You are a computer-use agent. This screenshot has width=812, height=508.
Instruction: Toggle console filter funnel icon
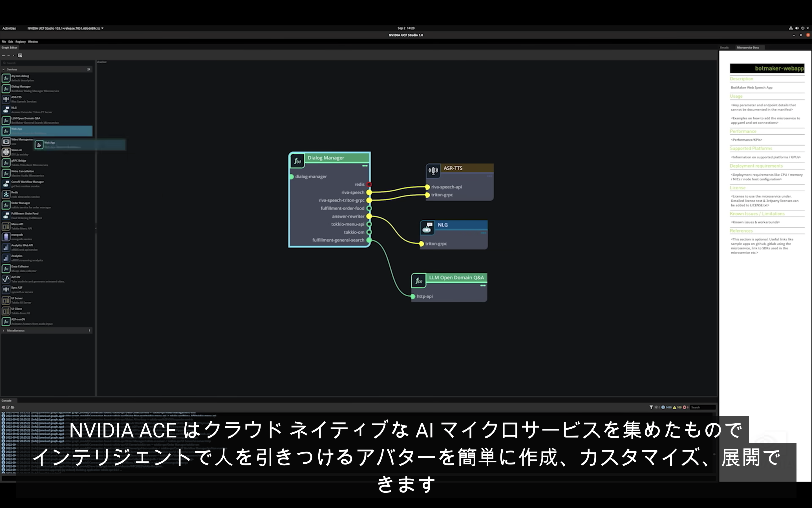click(x=651, y=407)
